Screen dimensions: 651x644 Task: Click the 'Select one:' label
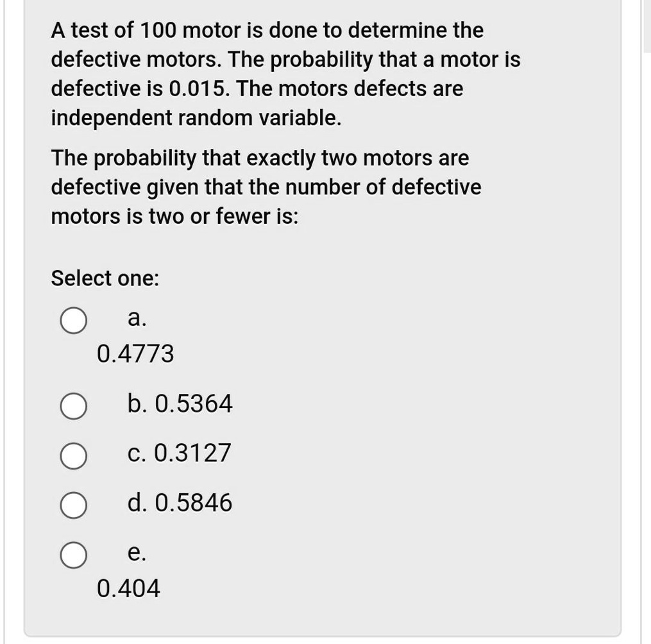[105, 278]
